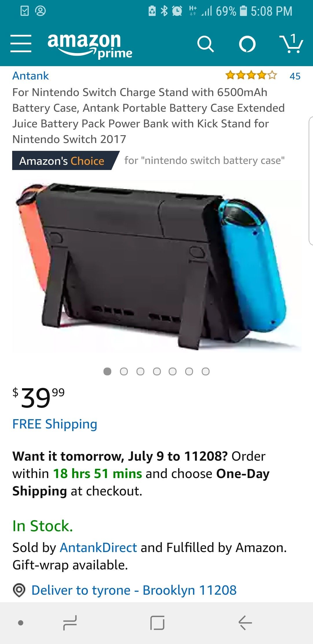Activate the Alexa voice icon
The width and height of the screenshot is (313, 644).
coord(247,44)
